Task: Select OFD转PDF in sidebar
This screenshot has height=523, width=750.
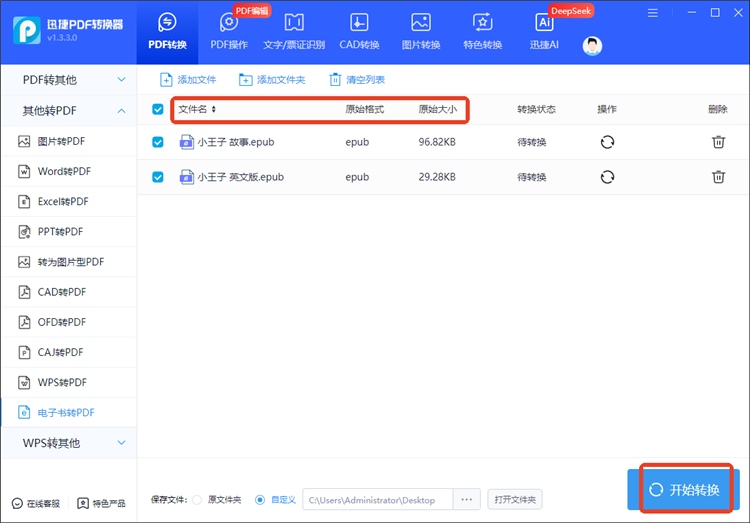Action: [x=69, y=322]
